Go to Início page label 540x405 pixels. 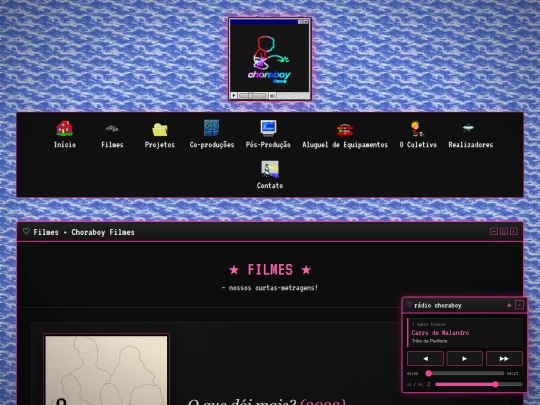(x=65, y=145)
